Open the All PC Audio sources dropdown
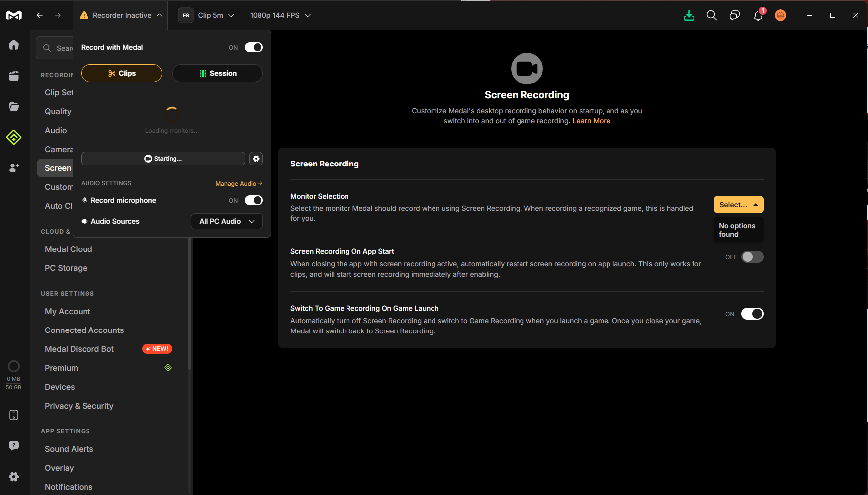 pyautogui.click(x=227, y=221)
